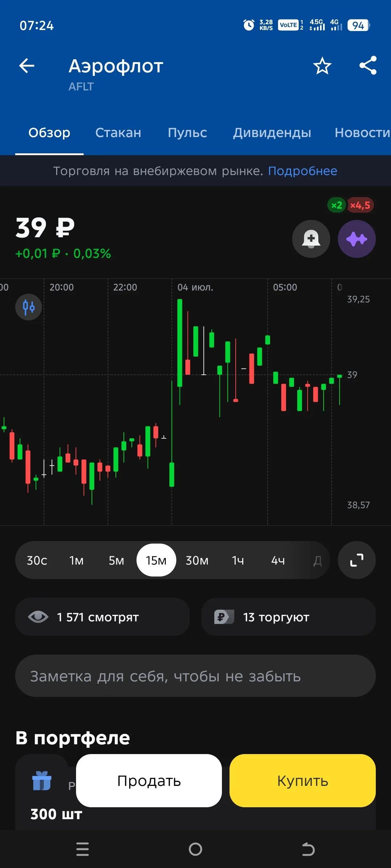This screenshot has height=868, width=391.
Task: Tap the 05:00 time axis label
Action: point(285,287)
